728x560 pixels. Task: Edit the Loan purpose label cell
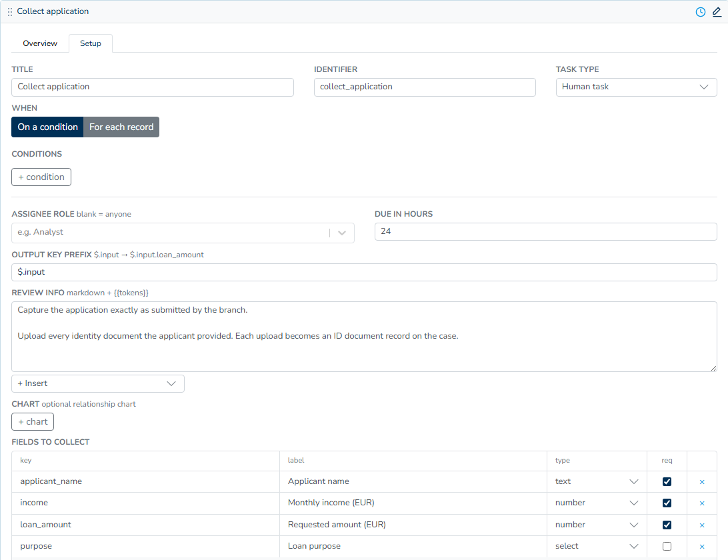[x=413, y=546]
